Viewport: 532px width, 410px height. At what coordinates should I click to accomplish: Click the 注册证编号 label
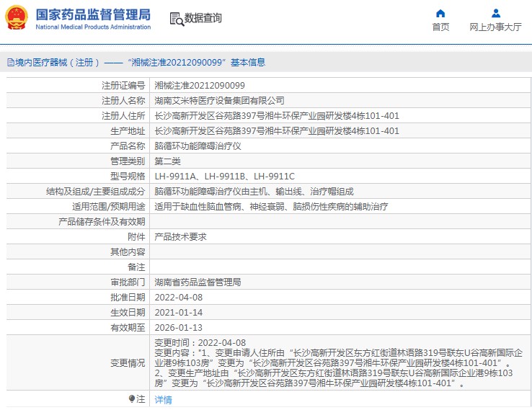[x=123, y=86]
